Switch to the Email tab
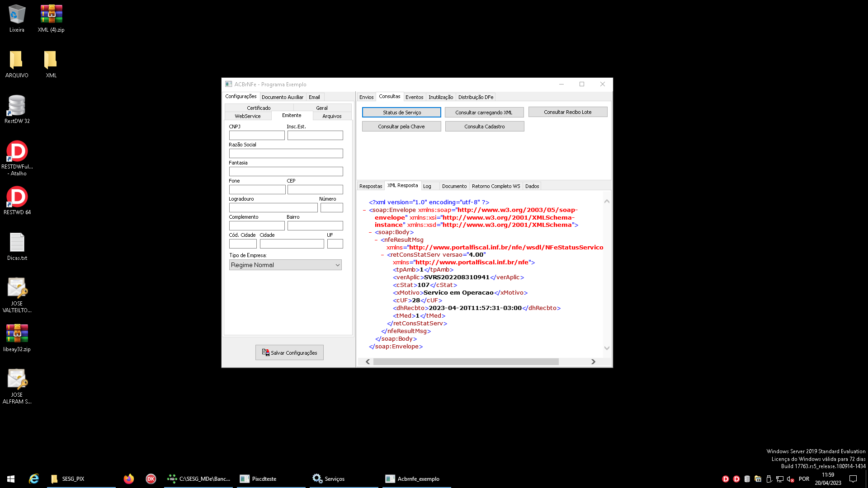Viewport: 868px width, 488px height. 314,97
